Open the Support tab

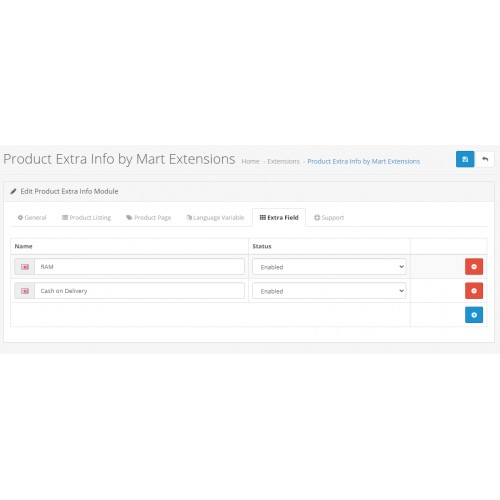point(329,218)
